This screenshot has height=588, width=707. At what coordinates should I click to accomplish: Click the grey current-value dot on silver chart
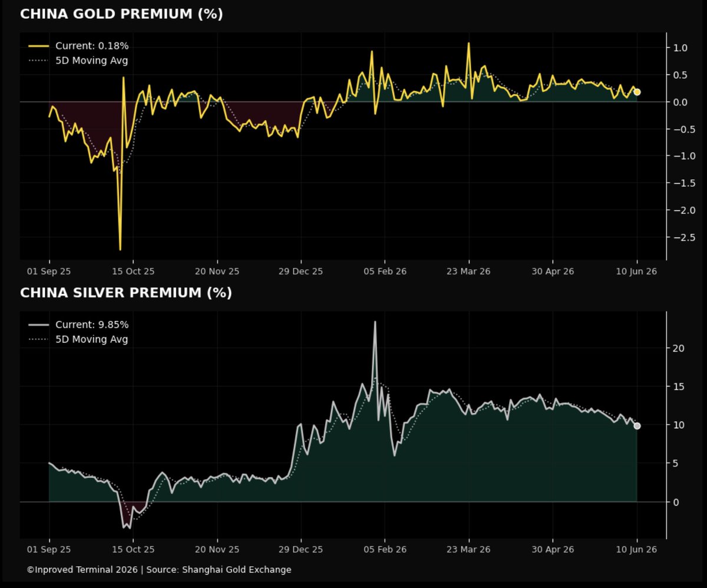(x=637, y=425)
